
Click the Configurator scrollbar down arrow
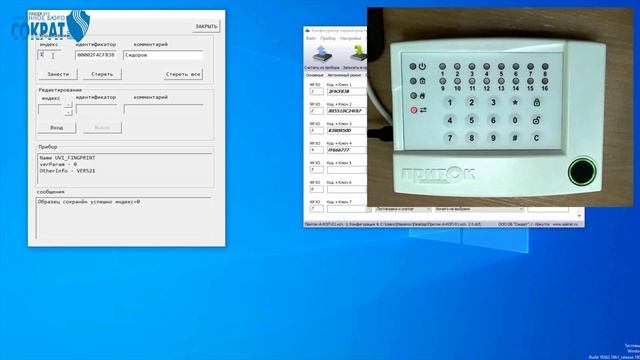coord(579,215)
